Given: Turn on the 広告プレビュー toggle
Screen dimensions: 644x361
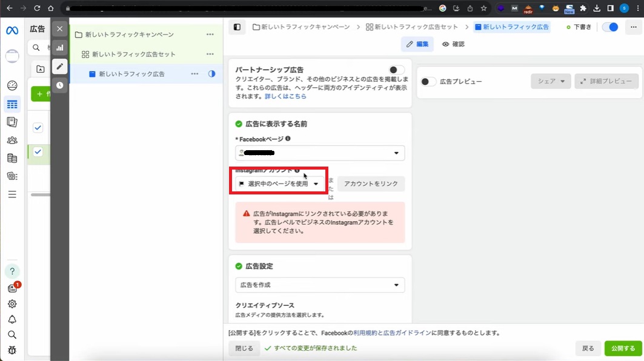Looking at the screenshot, I should [x=428, y=82].
